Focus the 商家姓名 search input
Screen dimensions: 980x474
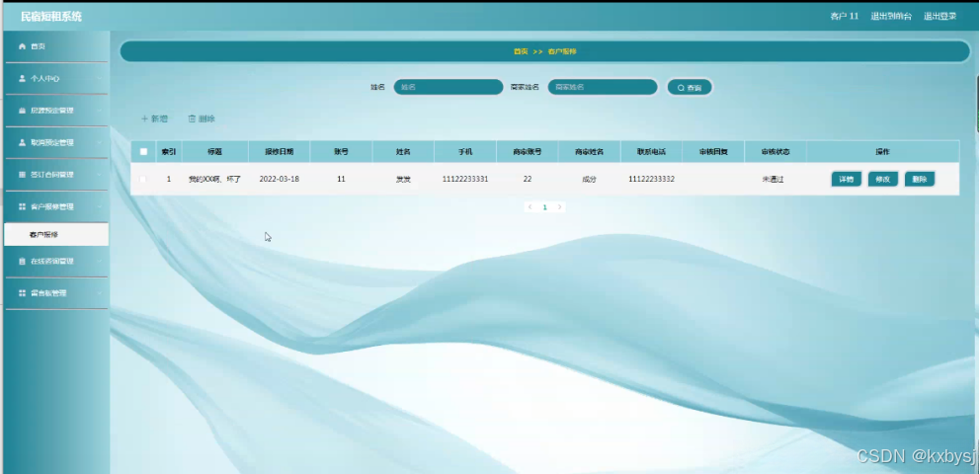pos(603,88)
